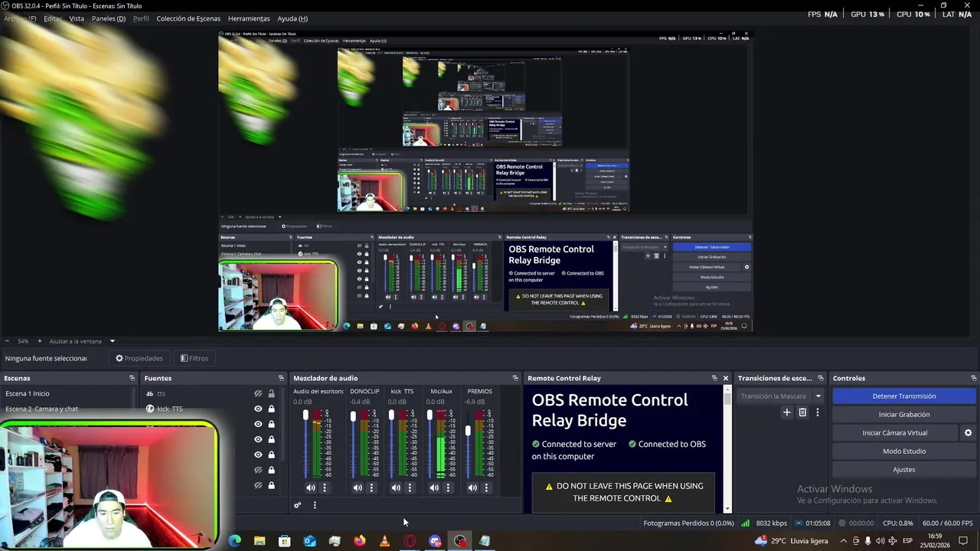Open source Filtros button
The height and width of the screenshot is (551, 980).
coord(194,358)
